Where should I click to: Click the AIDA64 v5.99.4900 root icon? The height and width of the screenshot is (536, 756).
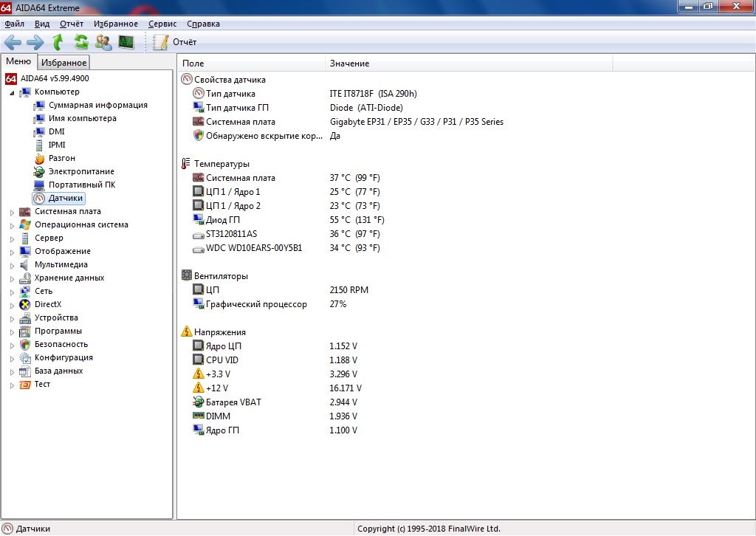click(11, 78)
